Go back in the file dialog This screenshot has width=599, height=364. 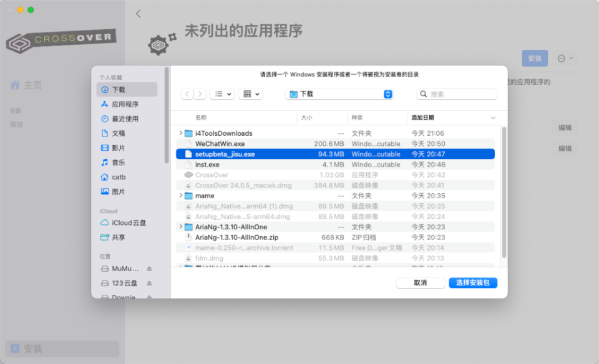coord(187,94)
